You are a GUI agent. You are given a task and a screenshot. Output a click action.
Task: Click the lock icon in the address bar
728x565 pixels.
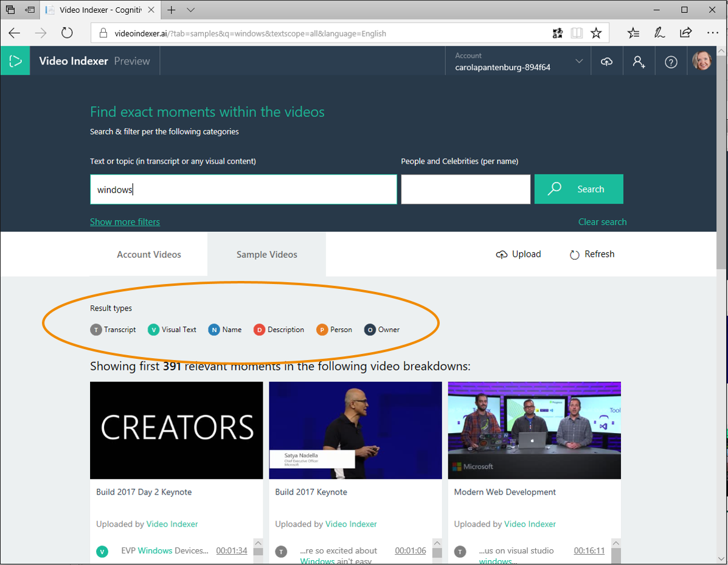[x=103, y=33]
